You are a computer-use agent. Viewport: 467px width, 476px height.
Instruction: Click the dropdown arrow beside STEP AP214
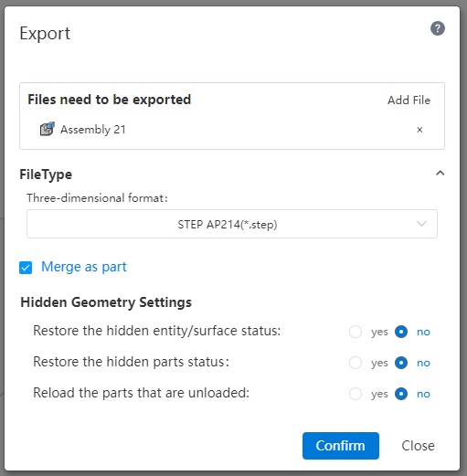coord(421,224)
